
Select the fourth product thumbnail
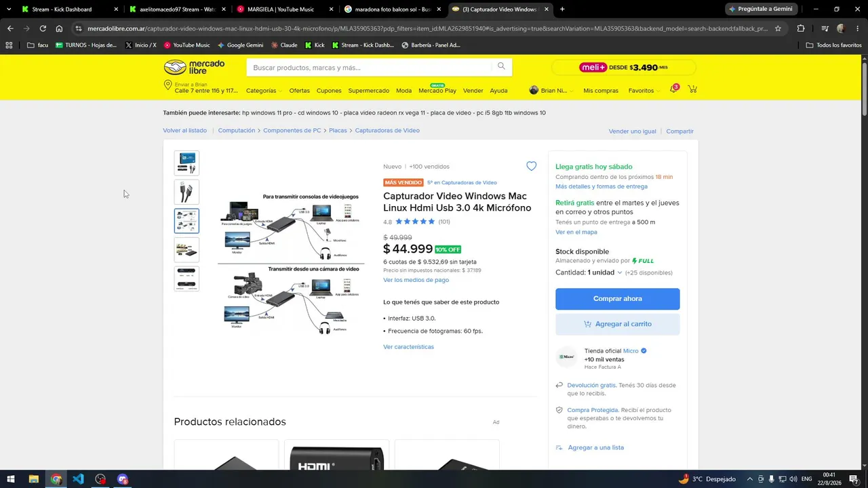click(x=186, y=250)
